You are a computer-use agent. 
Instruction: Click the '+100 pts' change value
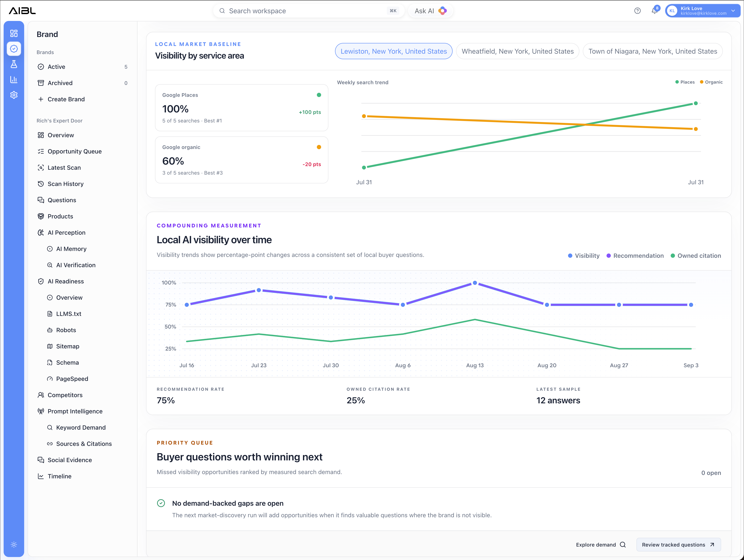(x=310, y=112)
